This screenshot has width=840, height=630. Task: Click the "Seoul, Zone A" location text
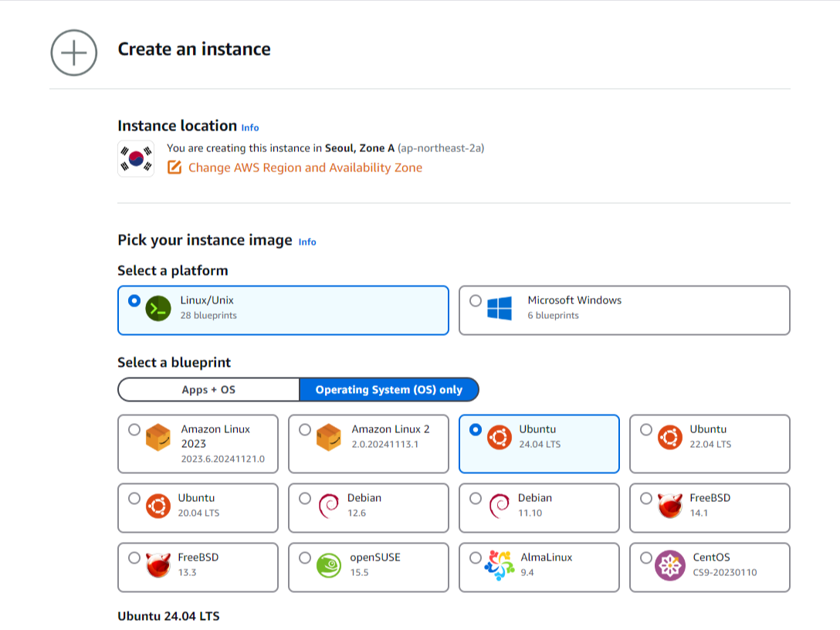pyautogui.click(x=360, y=148)
